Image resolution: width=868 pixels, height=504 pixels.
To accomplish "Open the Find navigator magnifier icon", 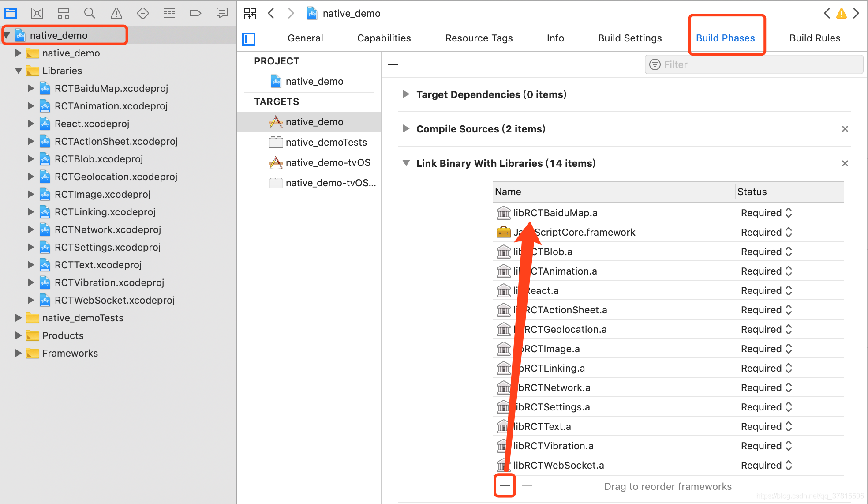I will tap(90, 13).
